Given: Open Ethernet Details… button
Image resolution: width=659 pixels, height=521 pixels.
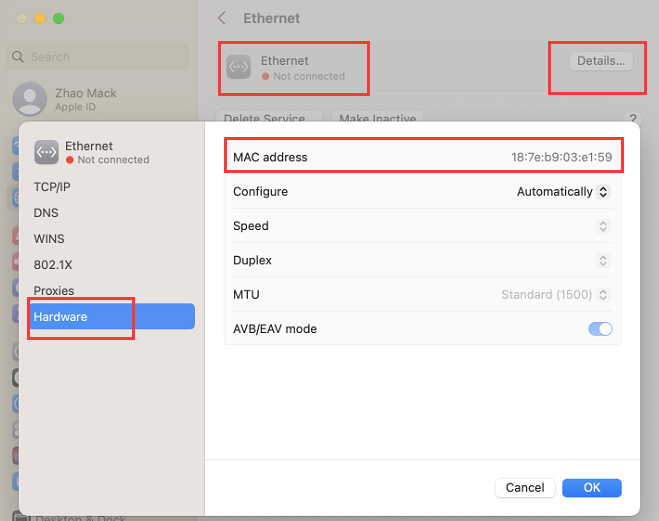Looking at the screenshot, I should [601, 61].
